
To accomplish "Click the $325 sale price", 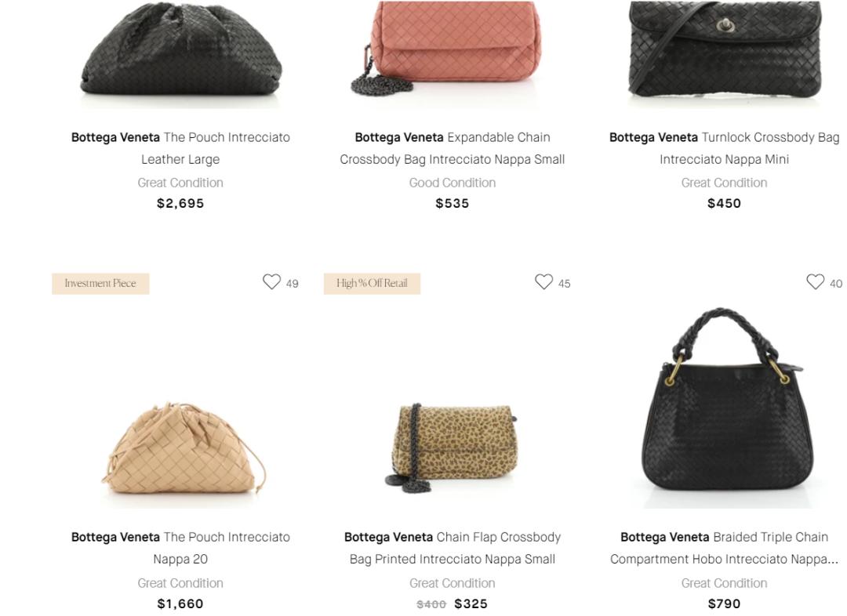I will pos(471,604).
